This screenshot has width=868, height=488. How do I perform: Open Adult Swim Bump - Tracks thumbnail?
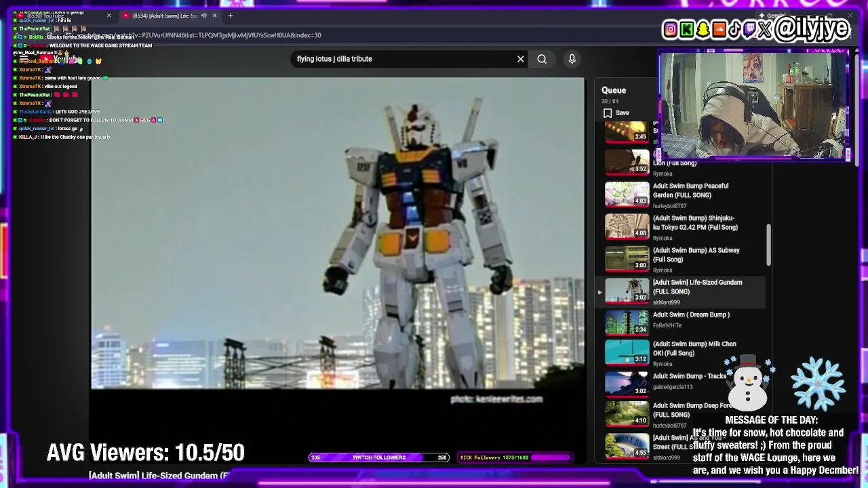[627, 383]
